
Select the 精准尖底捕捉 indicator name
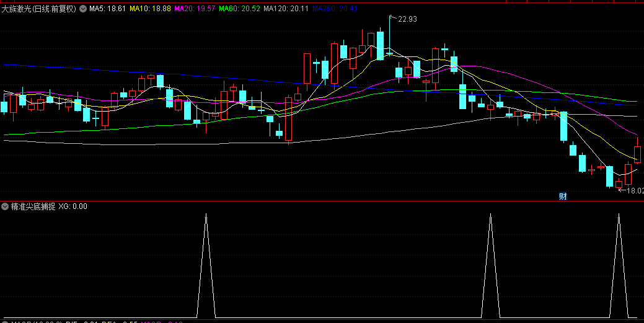click(x=33, y=206)
